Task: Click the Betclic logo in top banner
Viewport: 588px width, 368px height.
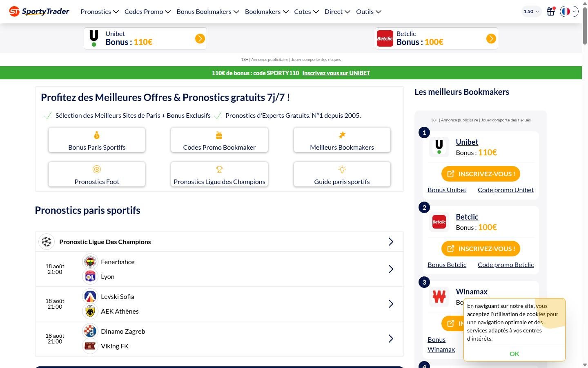Action: [385, 38]
